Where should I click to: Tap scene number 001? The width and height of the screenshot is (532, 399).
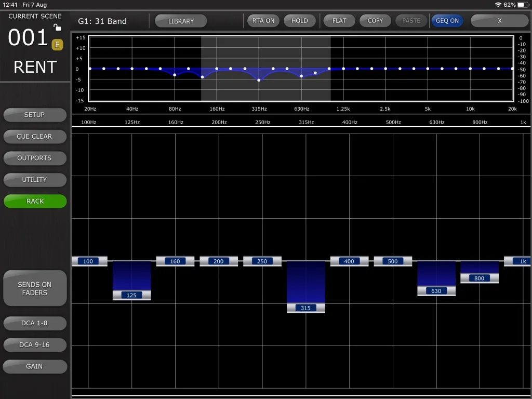[x=28, y=37]
